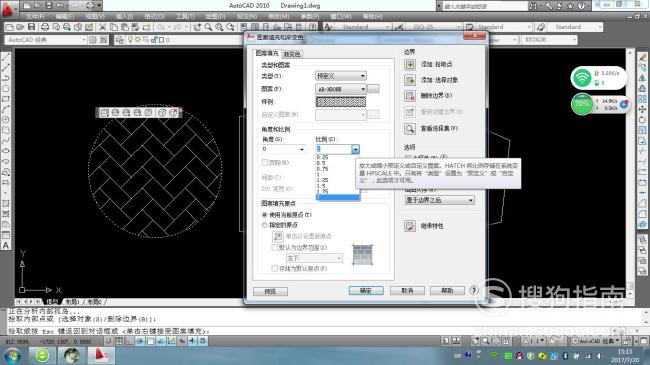Click the Cancel button in hatch dialog
The height and width of the screenshot is (365, 650).
click(407, 290)
